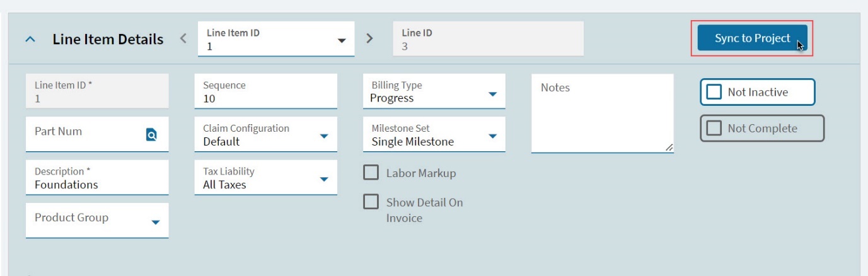This screenshot has width=868, height=276.
Task: Go to previous line item arrow
Action: coord(183,38)
